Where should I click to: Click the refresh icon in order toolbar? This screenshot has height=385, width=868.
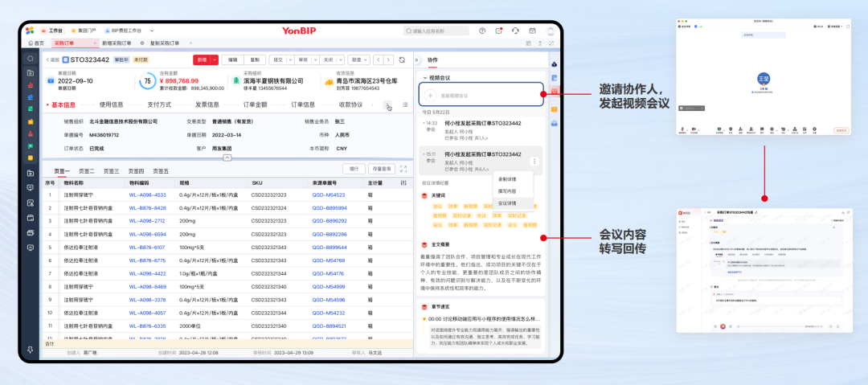[x=402, y=59]
